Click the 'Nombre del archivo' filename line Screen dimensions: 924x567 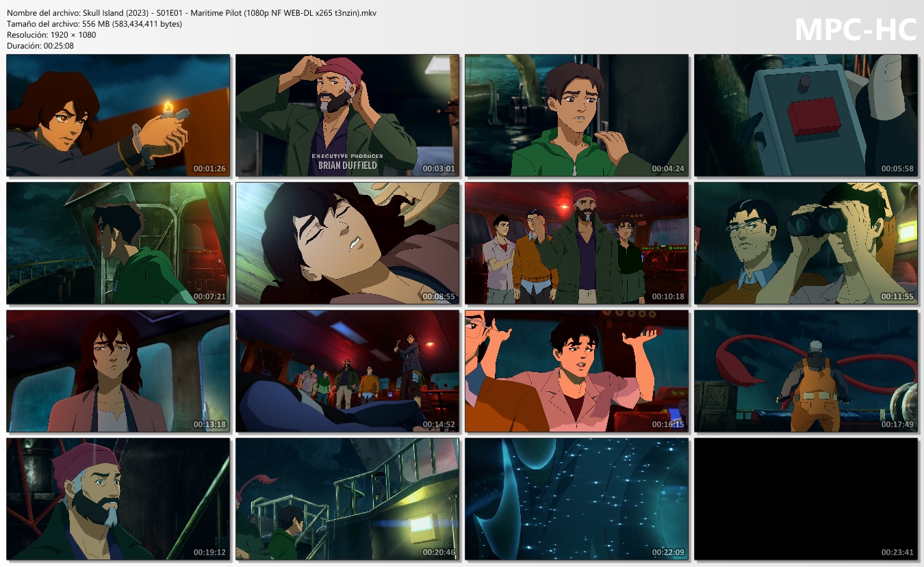[192, 13]
